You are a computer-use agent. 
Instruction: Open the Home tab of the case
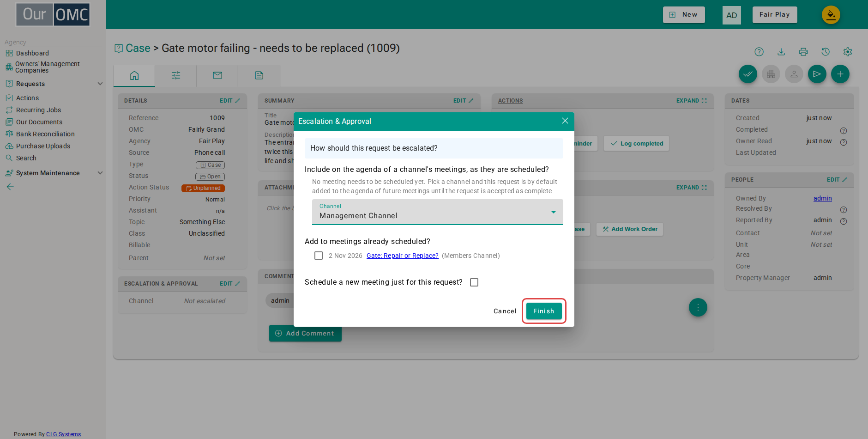click(134, 75)
